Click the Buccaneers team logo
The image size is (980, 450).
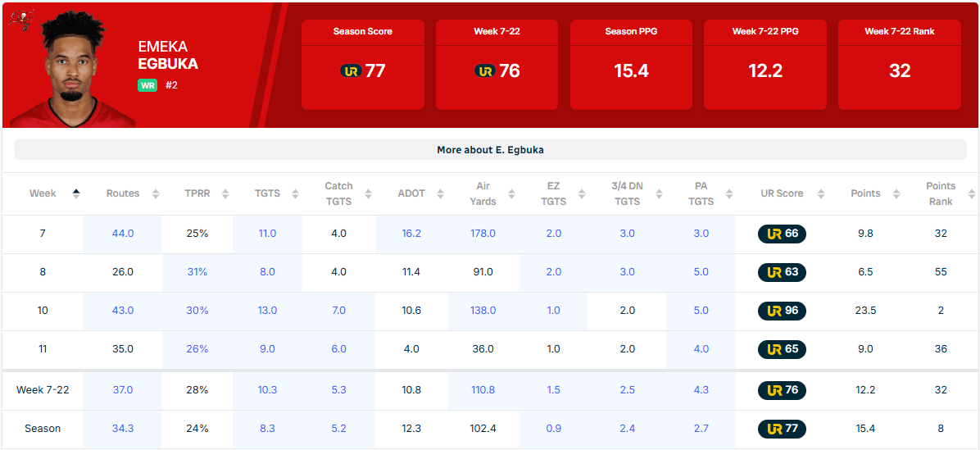pyautogui.click(x=20, y=20)
